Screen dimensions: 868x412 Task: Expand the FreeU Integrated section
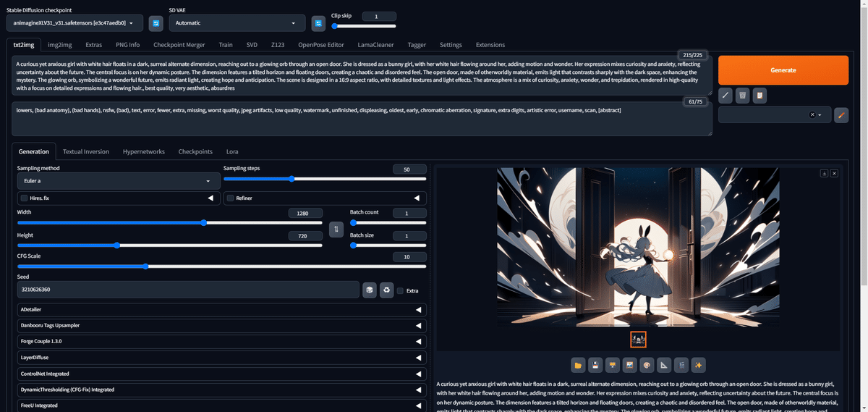tap(221, 405)
